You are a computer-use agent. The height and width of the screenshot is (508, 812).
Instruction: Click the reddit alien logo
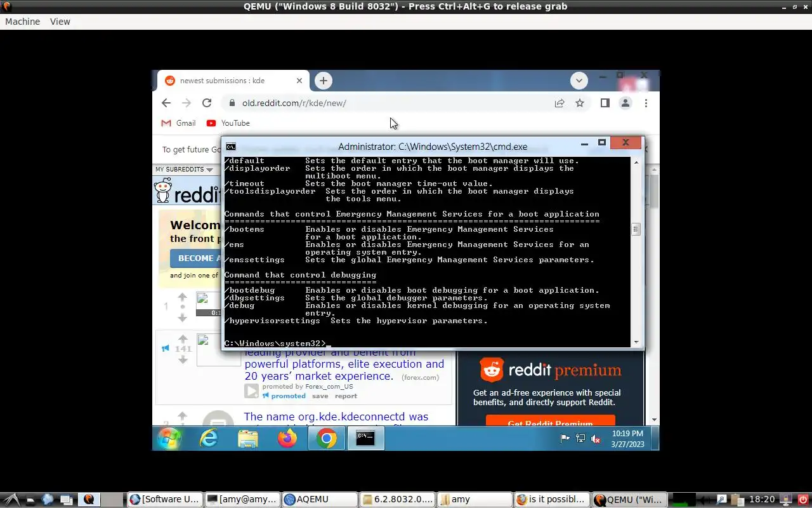point(163,192)
